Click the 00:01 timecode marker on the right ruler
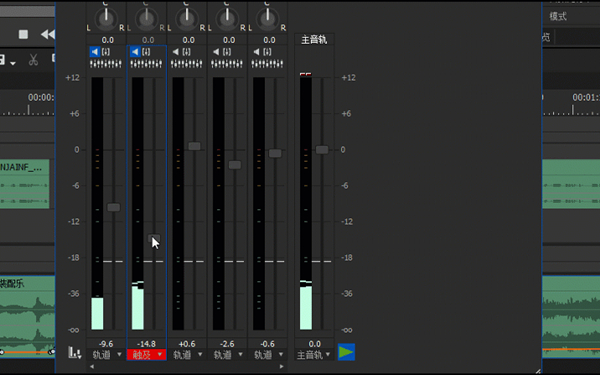 click(x=586, y=98)
